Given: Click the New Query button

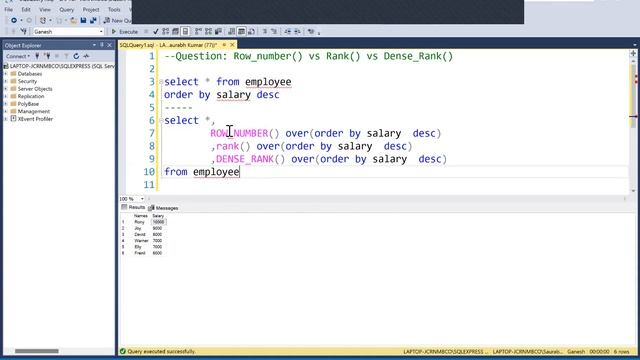Looking at the screenshot, I should pyautogui.click(x=118, y=20).
